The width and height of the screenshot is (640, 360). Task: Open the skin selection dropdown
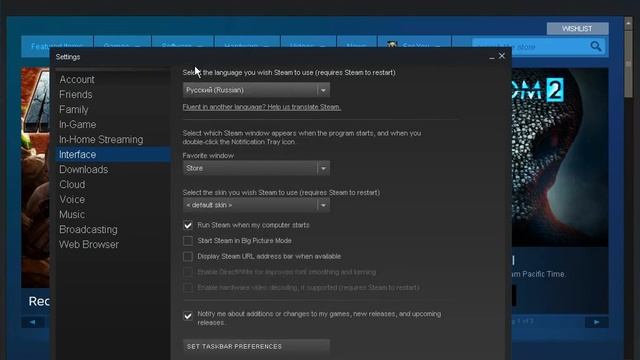click(x=256, y=205)
